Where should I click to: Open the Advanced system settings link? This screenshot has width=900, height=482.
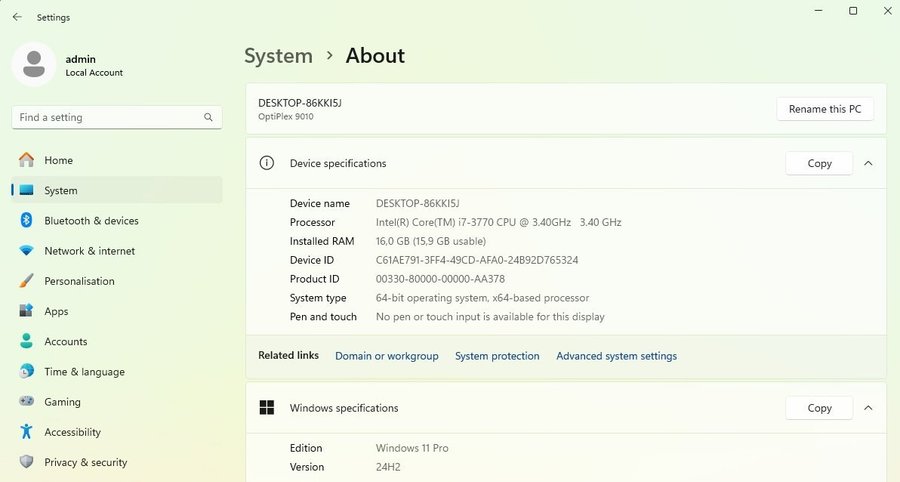(616, 356)
